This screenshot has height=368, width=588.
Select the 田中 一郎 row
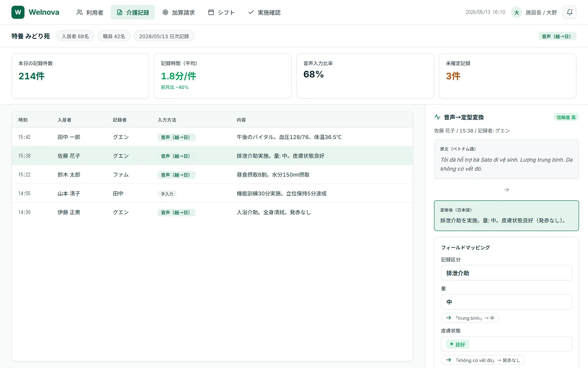click(212, 137)
